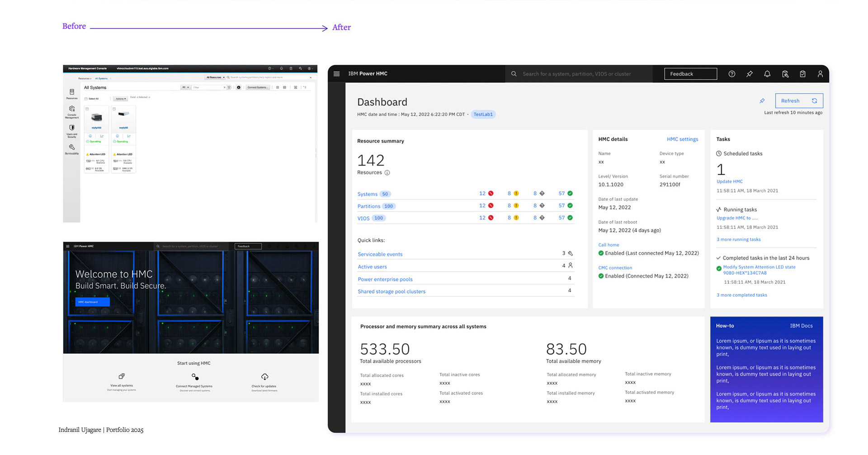
Task: Click the first system card thumbnail image
Action: (96, 117)
